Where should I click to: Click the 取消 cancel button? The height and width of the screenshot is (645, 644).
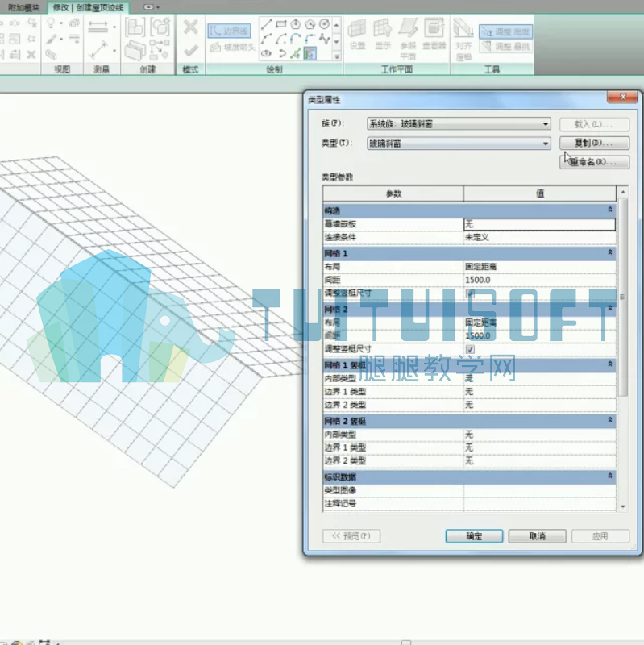click(537, 536)
